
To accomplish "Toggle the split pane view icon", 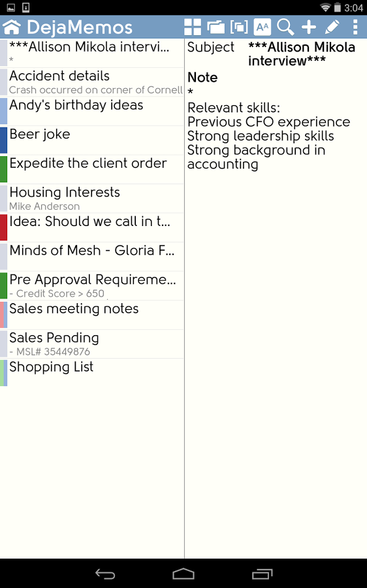I will click(239, 27).
